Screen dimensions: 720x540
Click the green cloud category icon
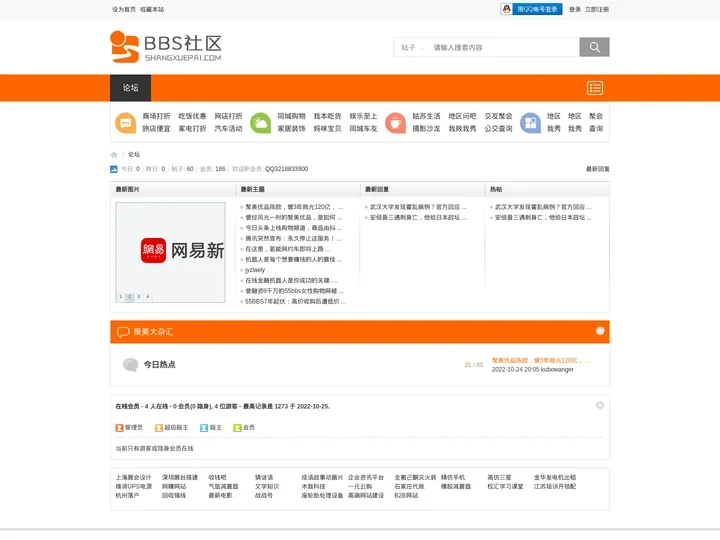click(x=260, y=123)
